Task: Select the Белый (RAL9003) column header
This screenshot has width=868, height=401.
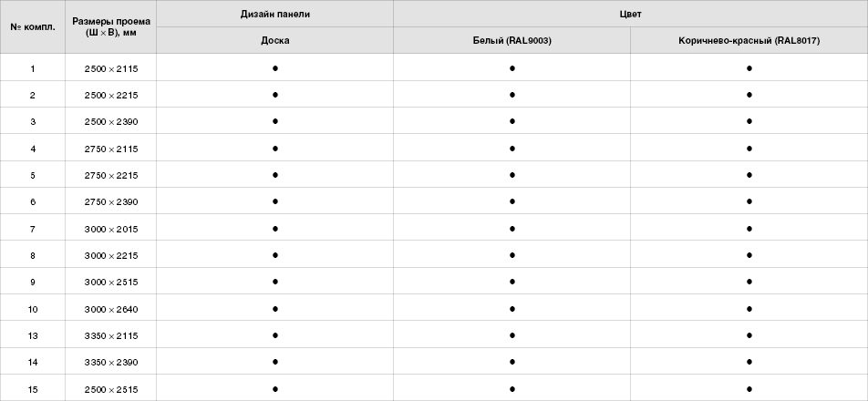Action: click(x=512, y=41)
